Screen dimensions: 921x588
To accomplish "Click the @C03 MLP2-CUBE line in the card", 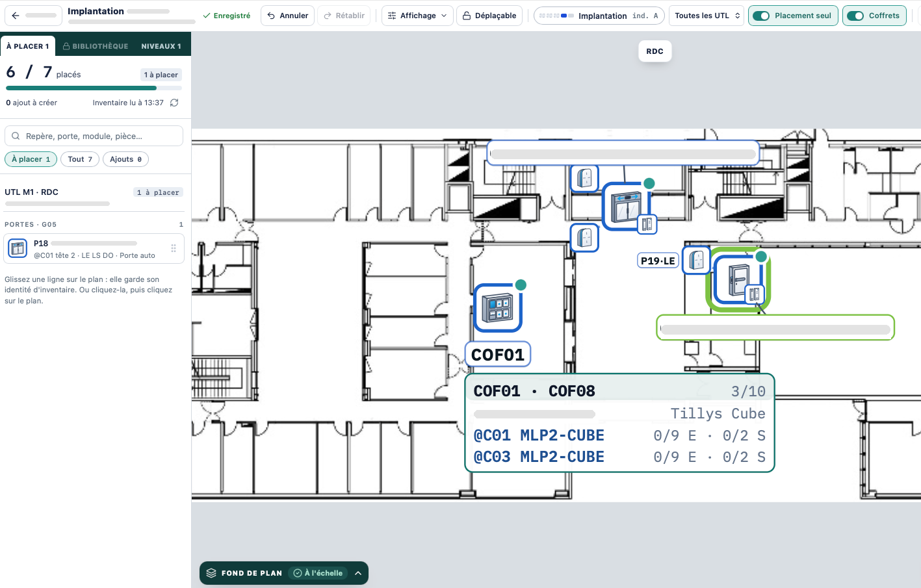I will click(x=619, y=457).
